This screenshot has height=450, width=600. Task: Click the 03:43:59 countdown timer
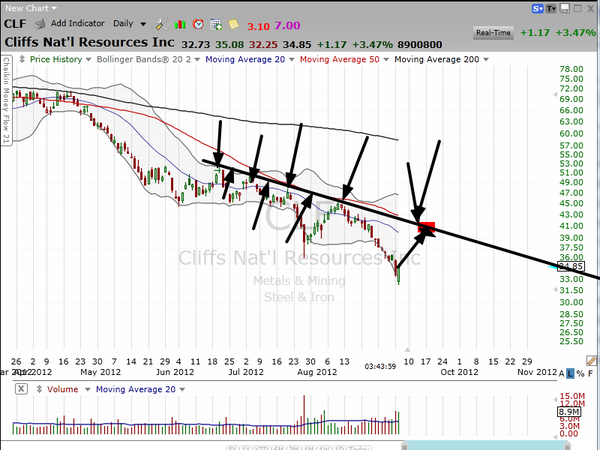[380, 367]
